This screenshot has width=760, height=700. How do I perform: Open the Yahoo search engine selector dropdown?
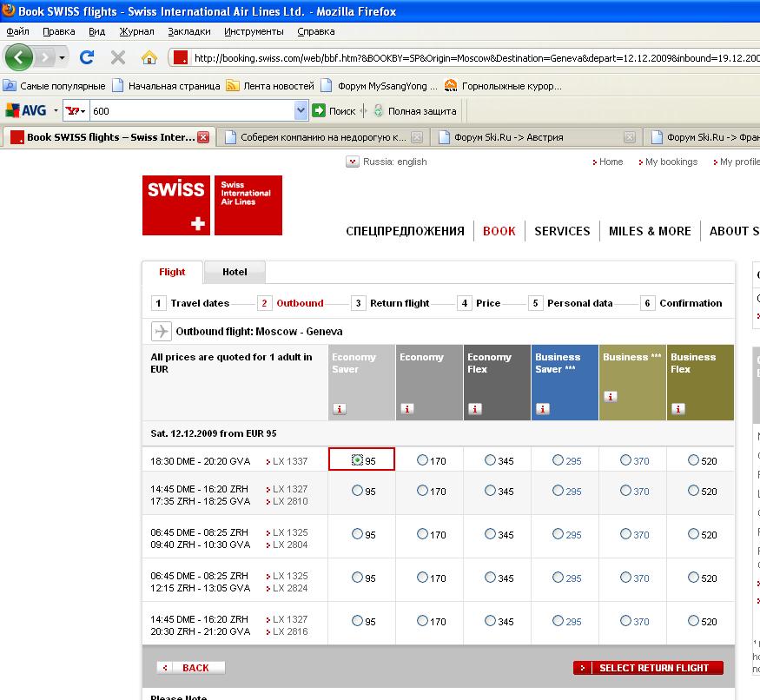pos(76,110)
